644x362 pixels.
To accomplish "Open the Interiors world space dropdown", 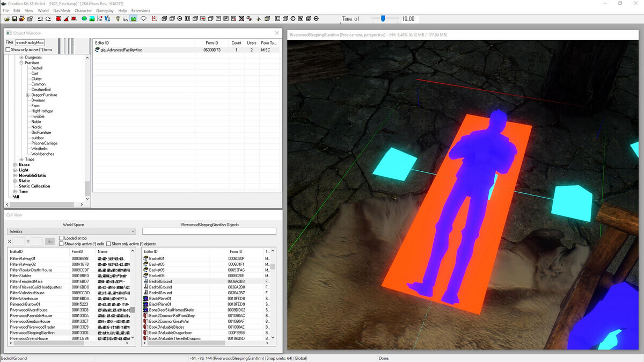I will coord(72,231).
